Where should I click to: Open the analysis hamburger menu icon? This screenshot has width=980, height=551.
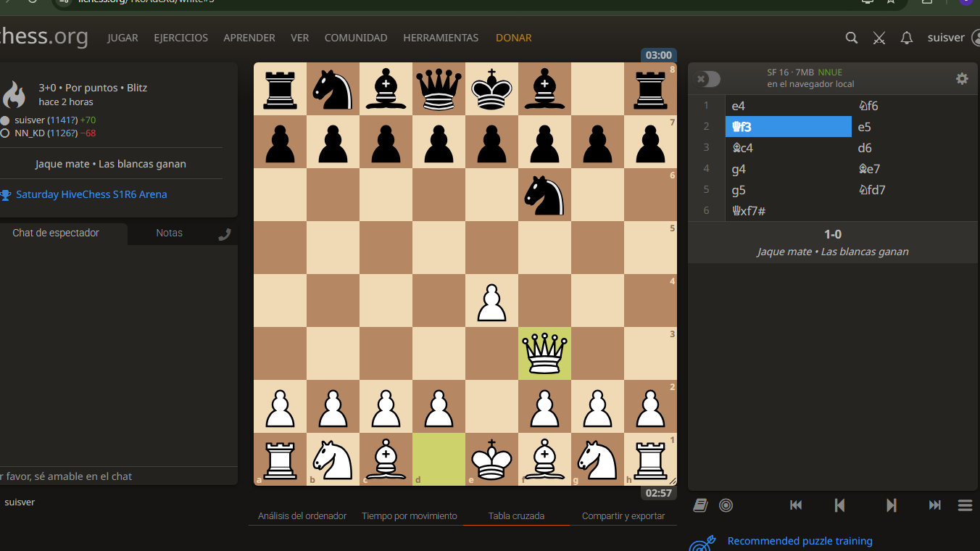pyautogui.click(x=965, y=505)
